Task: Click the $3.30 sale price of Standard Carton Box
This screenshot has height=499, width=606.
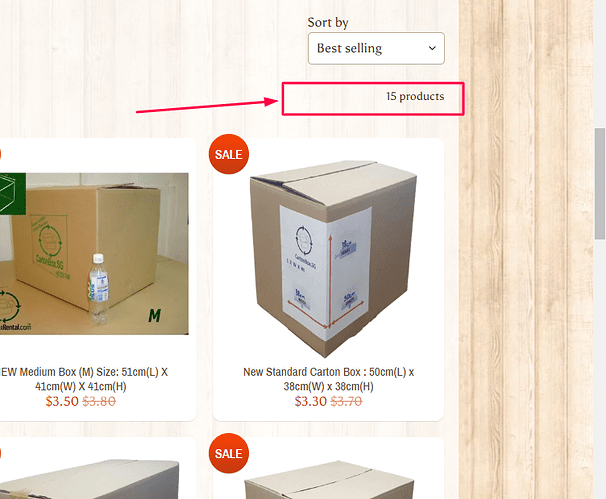Action: point(311,401)
